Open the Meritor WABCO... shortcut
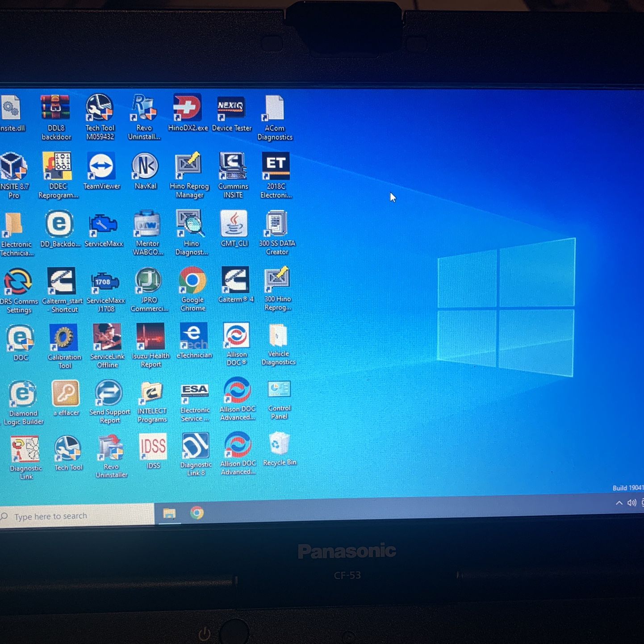 tap(147, 223)
